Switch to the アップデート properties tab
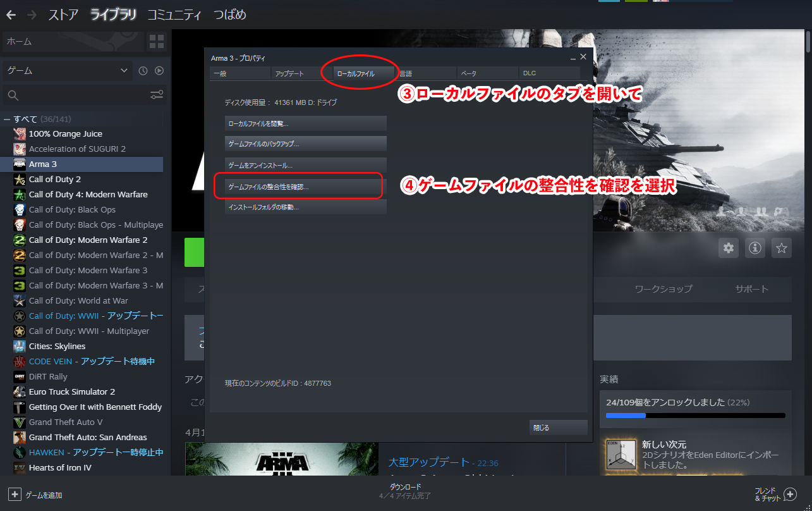The image size is (812, 511). (x=302, y=73)
